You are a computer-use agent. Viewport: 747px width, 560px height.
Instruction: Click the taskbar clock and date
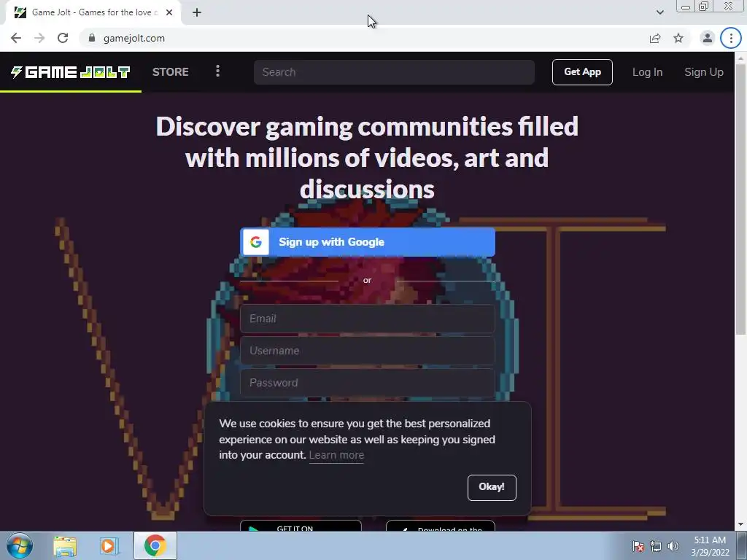tap(710, 545)
